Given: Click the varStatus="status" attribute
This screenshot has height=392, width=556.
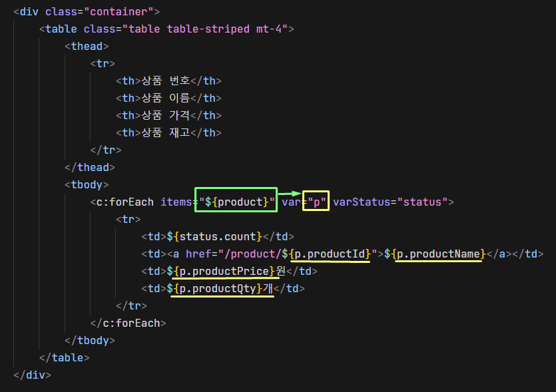Looking at the screenshot, I should 390,202.
